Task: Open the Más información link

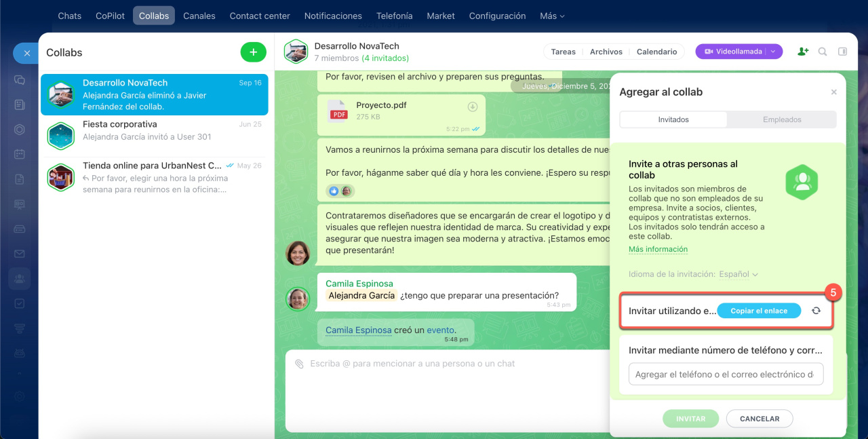Action: tap(658, 250)
